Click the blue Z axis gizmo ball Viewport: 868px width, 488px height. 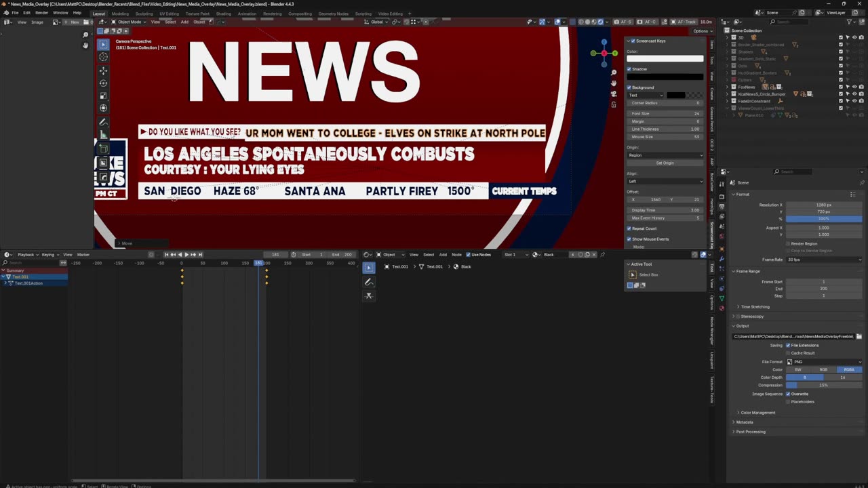[x=604, y=43]
